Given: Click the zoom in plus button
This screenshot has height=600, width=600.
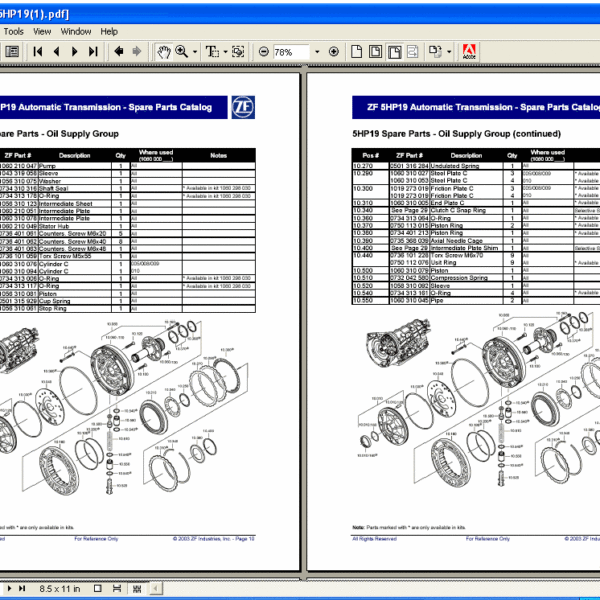Looking at the screenshot, I should (x=334, y=51).
